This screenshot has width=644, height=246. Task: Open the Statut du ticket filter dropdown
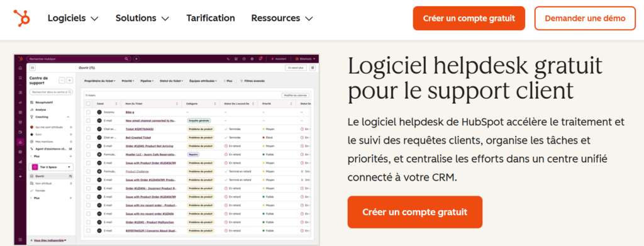point(171,81)
